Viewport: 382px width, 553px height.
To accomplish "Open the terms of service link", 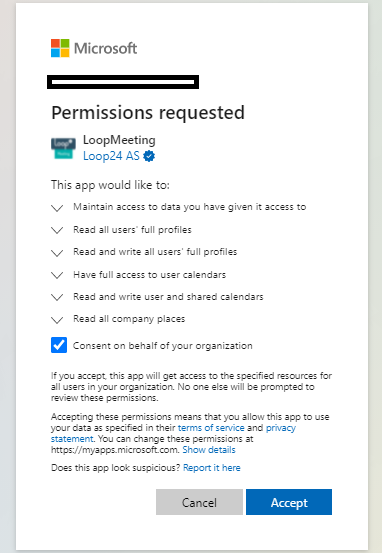I will [211, 428].
